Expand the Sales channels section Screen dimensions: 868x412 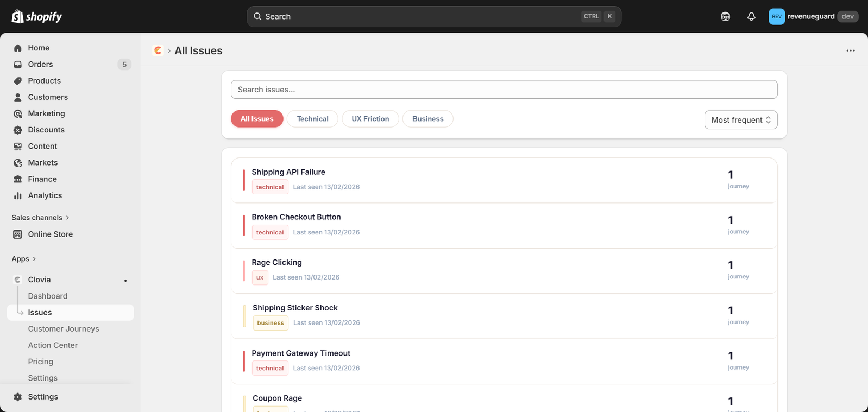(41, 218)
